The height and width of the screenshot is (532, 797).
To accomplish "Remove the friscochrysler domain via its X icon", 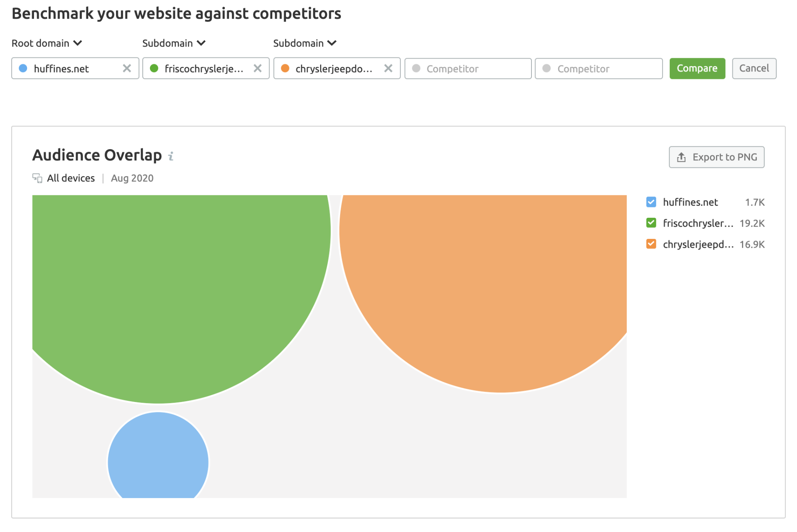I will (x=258, y=68).
